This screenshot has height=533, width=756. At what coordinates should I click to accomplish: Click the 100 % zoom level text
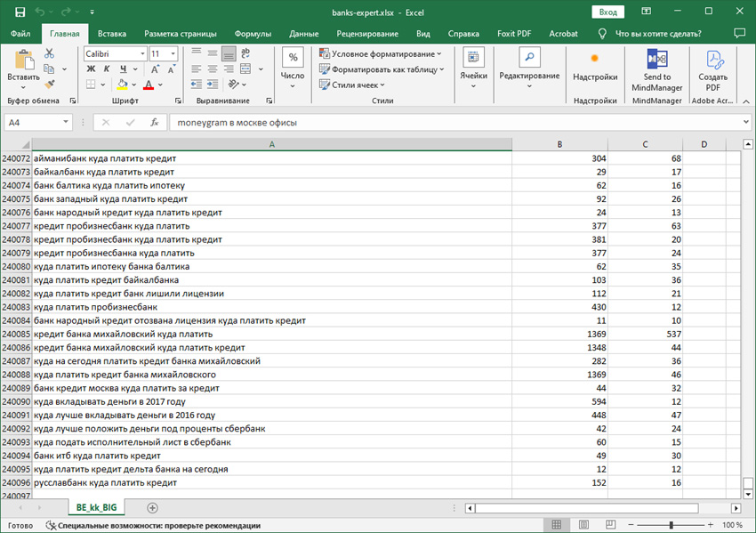point(732,525)
